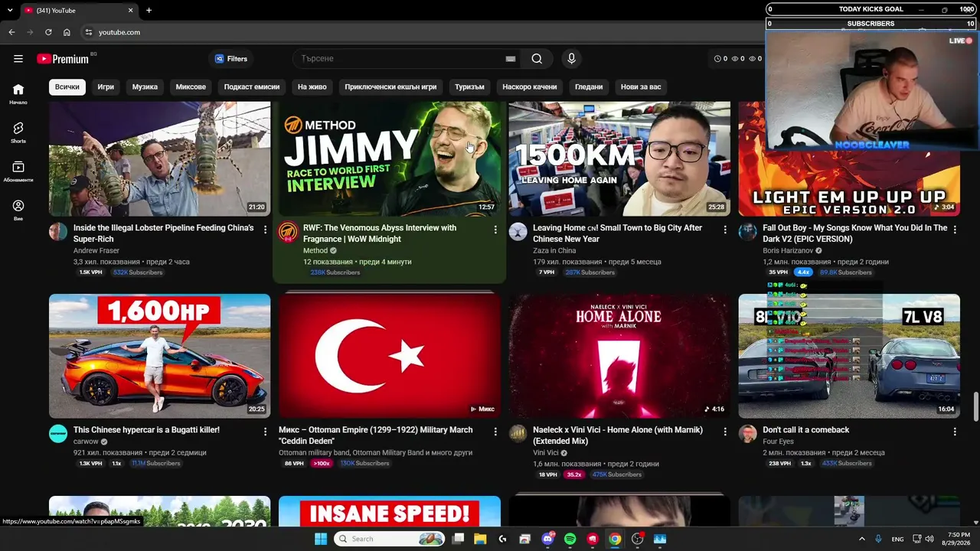Open carwow channel avatar
This screenshot has width=980, height=551.
click(58, 434)
